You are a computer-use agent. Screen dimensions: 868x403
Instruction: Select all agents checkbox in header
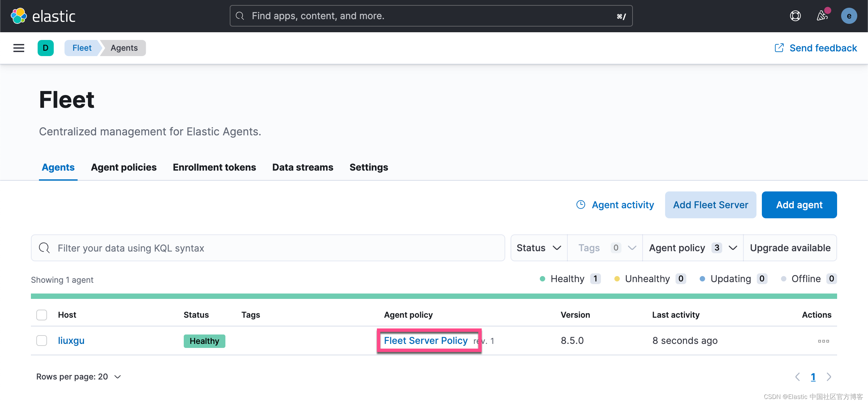point(41,315)
